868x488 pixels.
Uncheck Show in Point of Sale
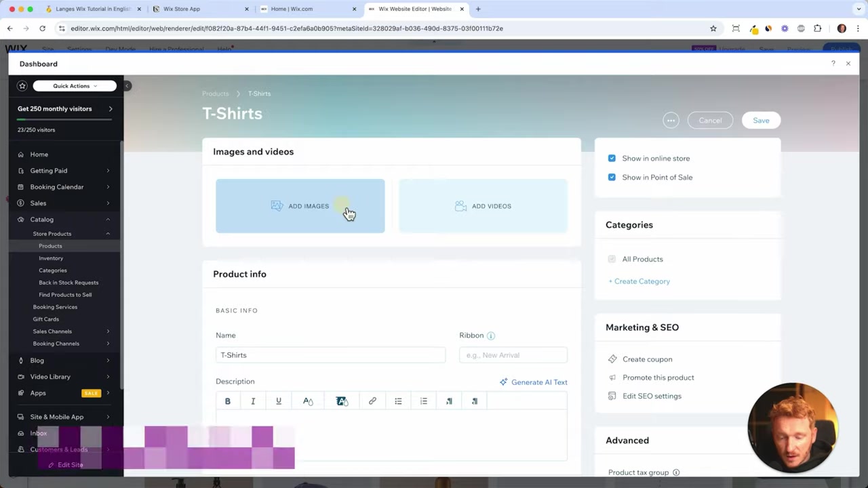click(x=612, y=178)
